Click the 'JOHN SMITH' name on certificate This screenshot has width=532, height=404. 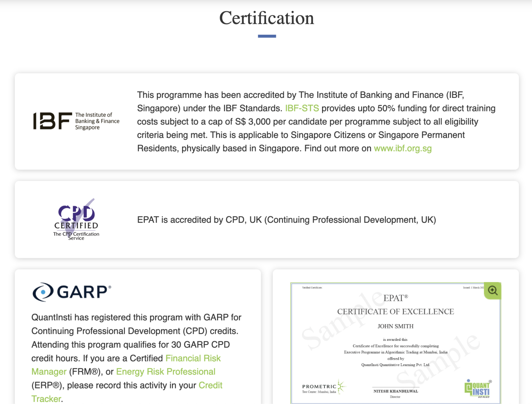click(x=395, y=326)
